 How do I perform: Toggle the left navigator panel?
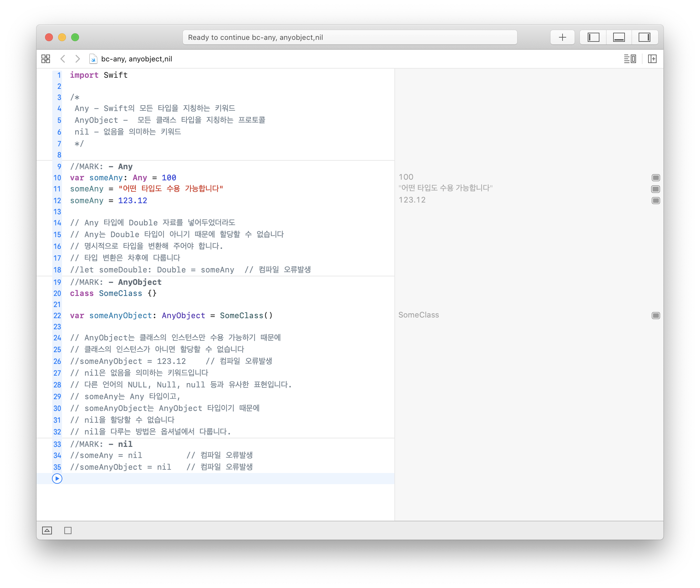pyautogui.click(x=593, y=37)
